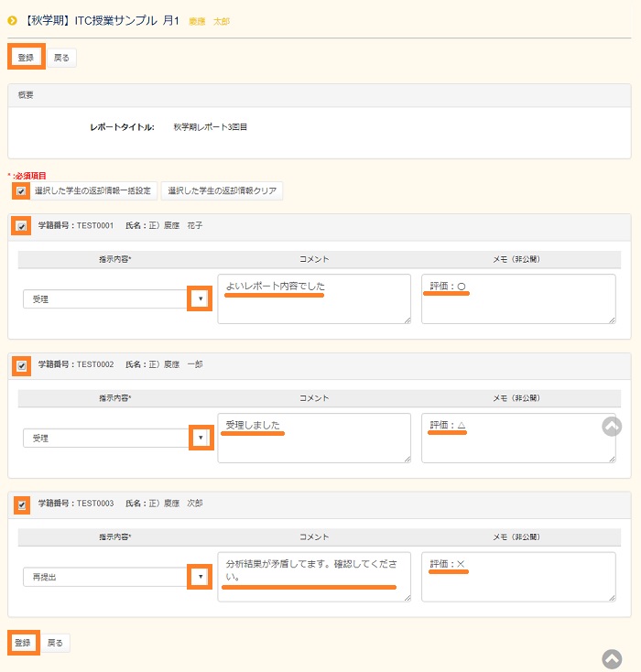Click the gray scroll-up arrow beside TEST0002
Screen dimensions: 641x672
pos(612,426)
